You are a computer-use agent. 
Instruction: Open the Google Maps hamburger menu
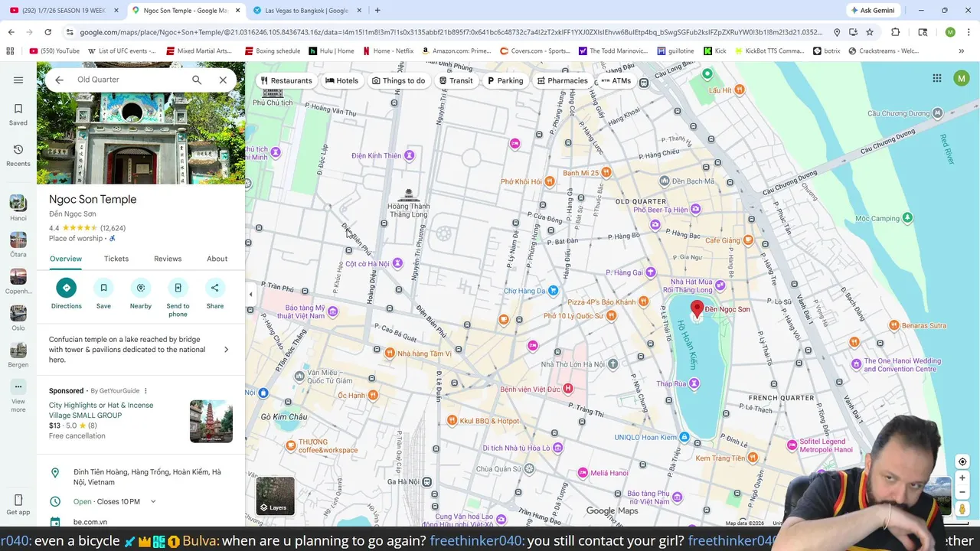(18, 80)
